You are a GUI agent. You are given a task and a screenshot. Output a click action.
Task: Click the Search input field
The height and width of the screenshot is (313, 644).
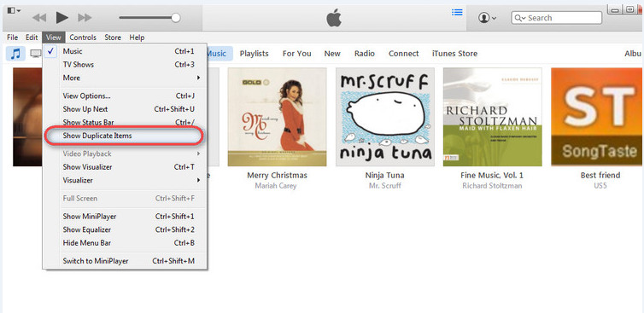click(557, 18)
